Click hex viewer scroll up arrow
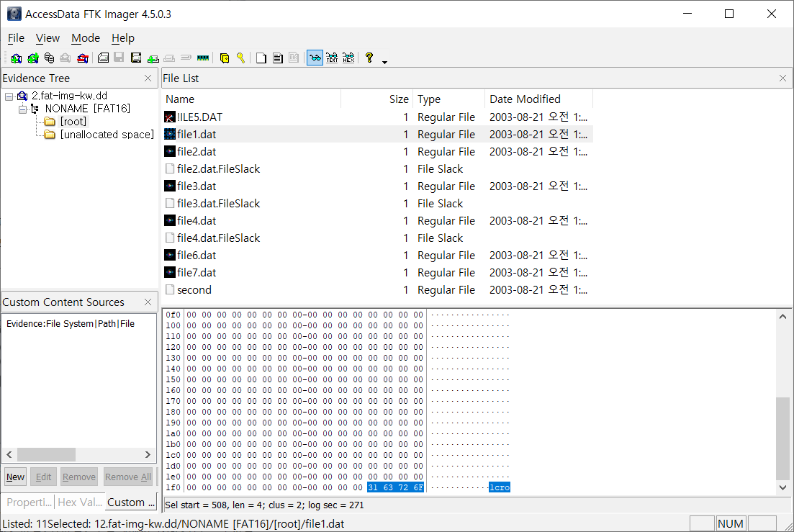The image size is (794, 532). click(782, 317)
